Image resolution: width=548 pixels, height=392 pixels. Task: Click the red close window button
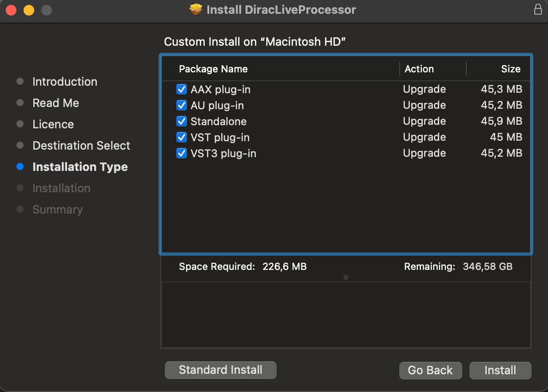[11, 10]
